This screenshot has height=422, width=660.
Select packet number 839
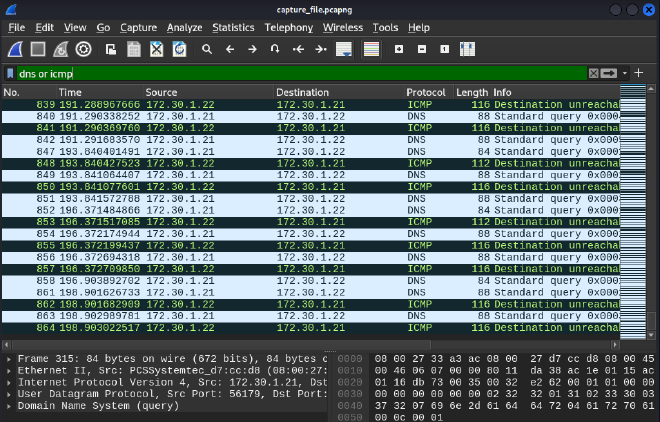click(x=311, y=104)
